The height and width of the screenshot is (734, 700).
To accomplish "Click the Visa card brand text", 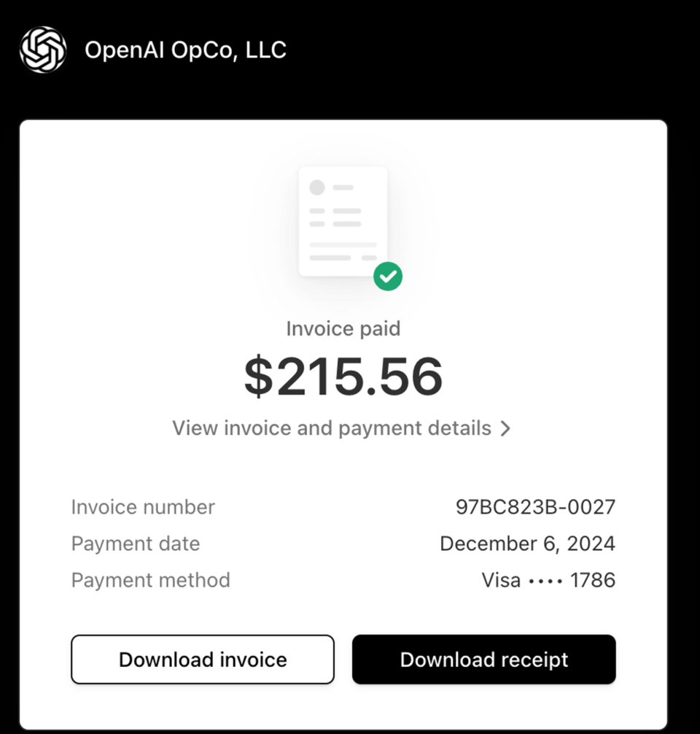I will (x=501, y=580).
